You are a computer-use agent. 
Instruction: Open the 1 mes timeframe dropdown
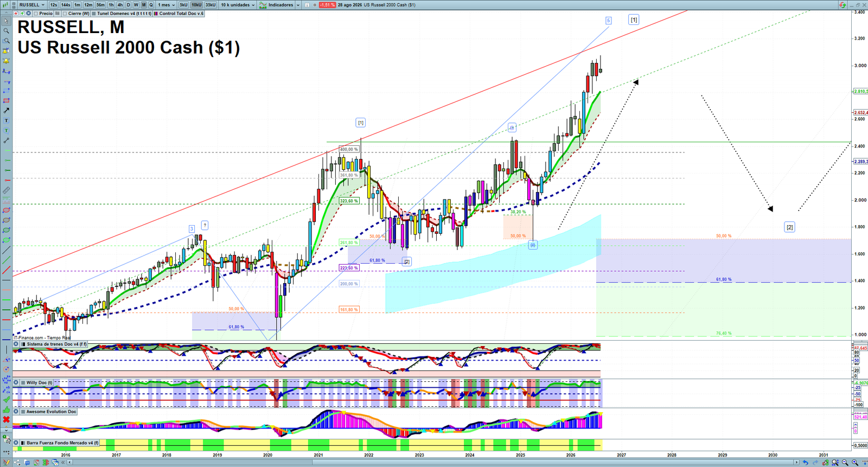(x=166, y=5)
